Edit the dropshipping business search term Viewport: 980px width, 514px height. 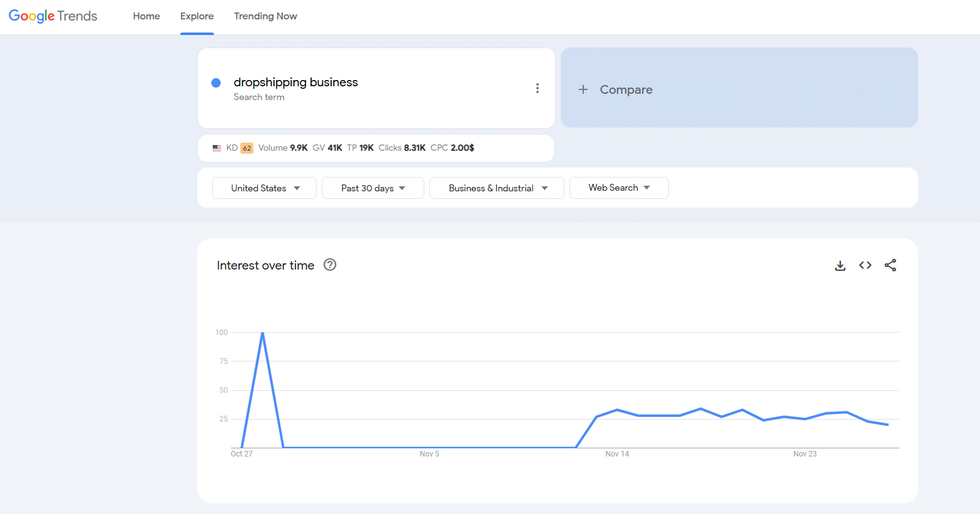pyautogui.click(x=296, y=82)
